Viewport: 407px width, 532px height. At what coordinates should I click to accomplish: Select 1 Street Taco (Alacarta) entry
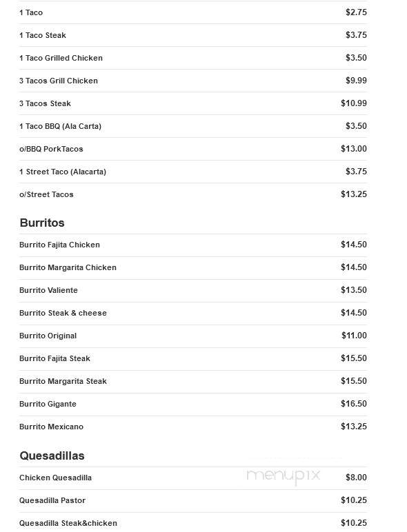coord(193,172)
